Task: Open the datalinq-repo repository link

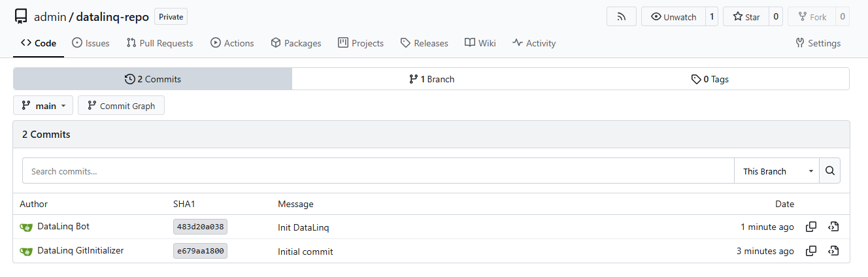Action: (x=112, y=17)
